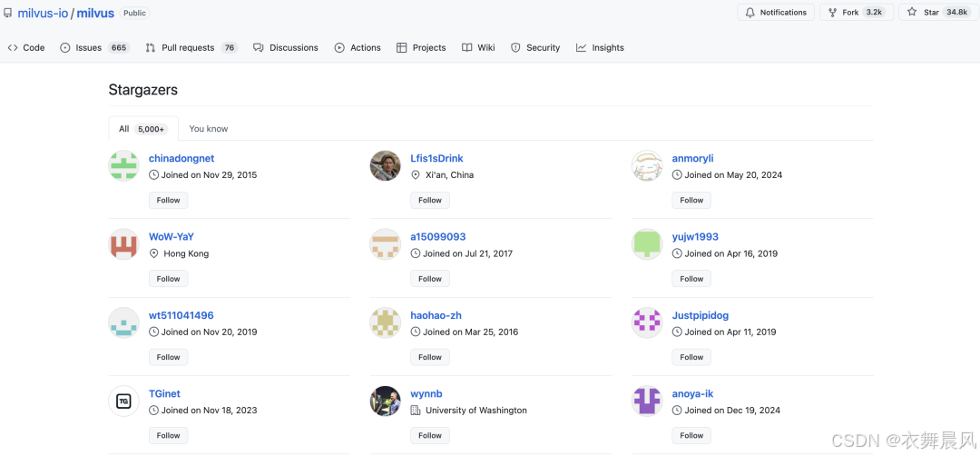This screenshot has width=980, height=456.
Task: Follow user haohao-zh
Action: [x=430, y=357]
